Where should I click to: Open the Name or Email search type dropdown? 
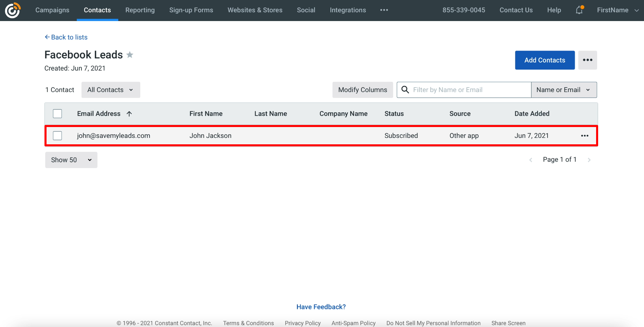[564, 90]
